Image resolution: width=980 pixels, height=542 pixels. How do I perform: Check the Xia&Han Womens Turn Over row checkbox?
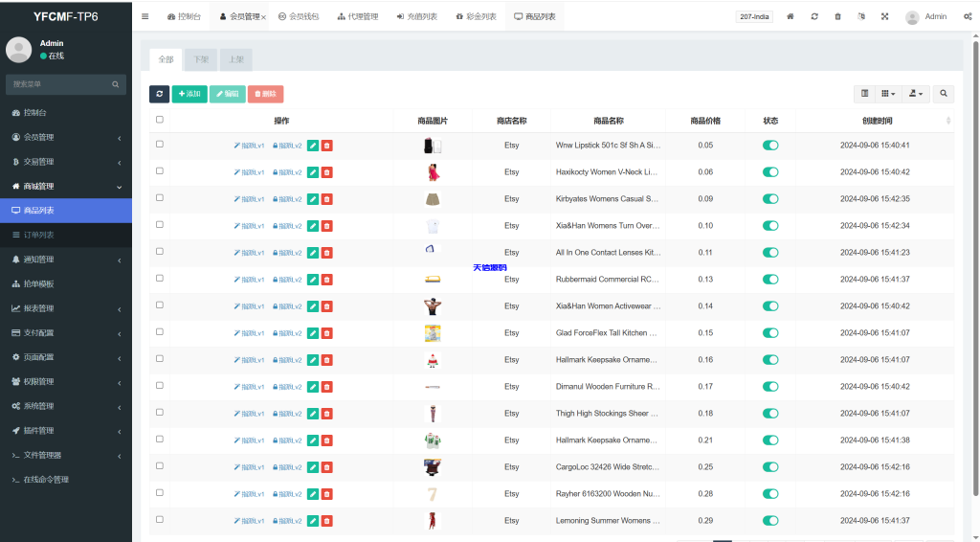click(160, 224)
